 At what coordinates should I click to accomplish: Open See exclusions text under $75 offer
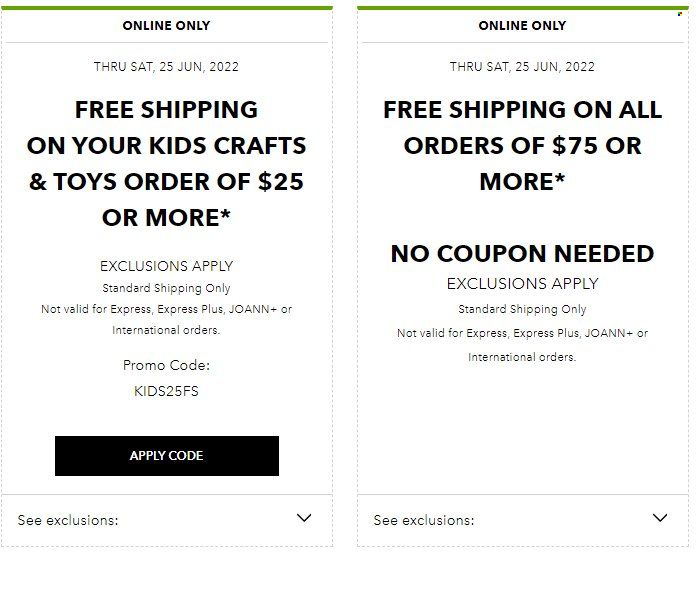click(x=424, y=520)
